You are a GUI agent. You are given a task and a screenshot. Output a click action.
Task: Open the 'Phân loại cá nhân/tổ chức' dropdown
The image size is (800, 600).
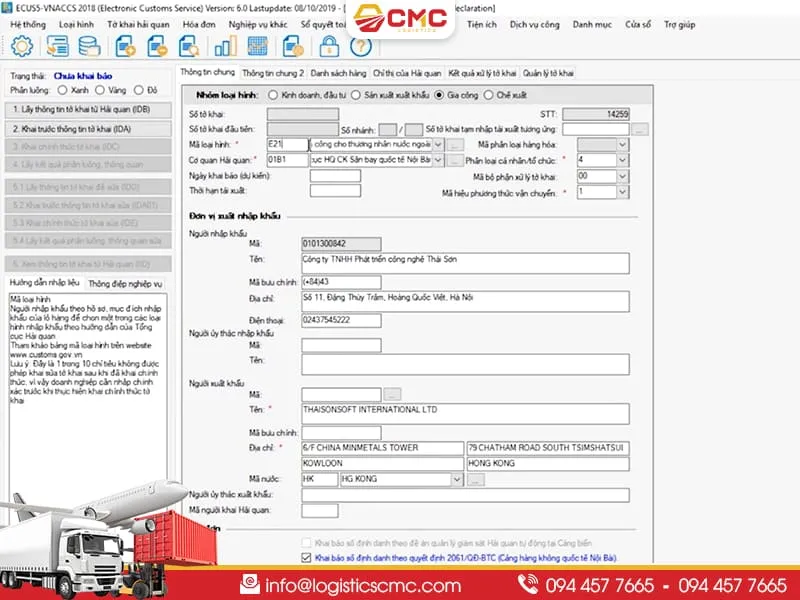(x=622, y=159)
